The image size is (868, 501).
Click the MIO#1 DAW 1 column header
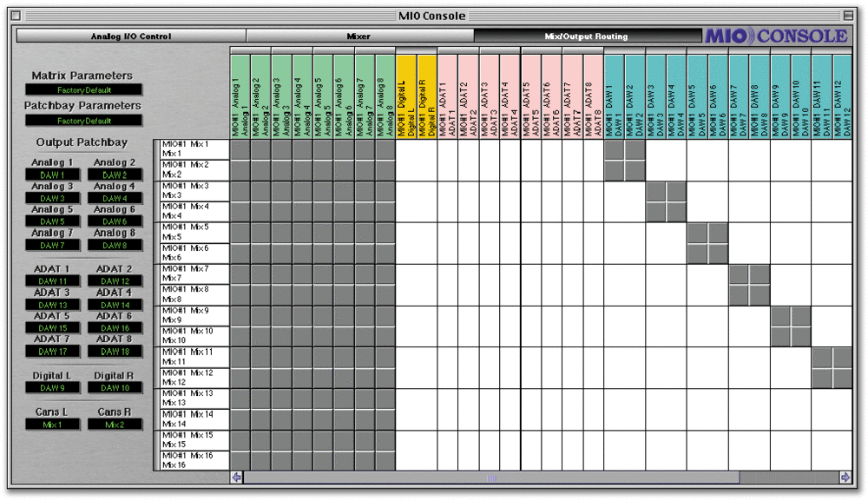(615, 97)
